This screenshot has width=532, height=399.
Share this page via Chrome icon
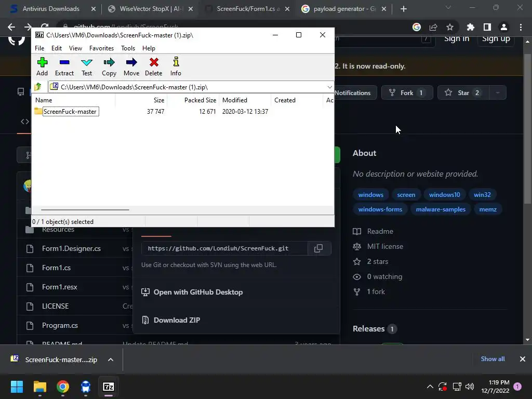pyautogui.click(x=433, y=27)
